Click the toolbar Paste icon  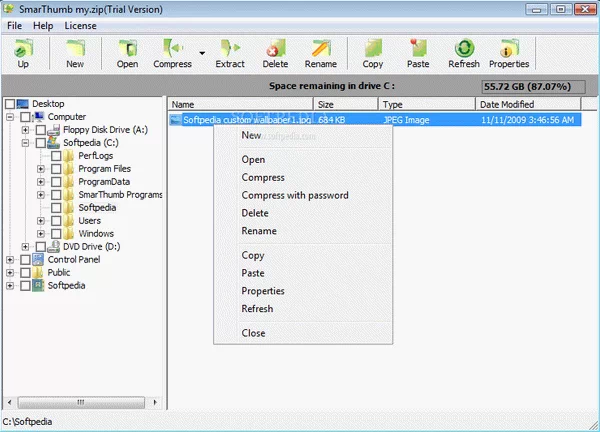click(418, 49)
